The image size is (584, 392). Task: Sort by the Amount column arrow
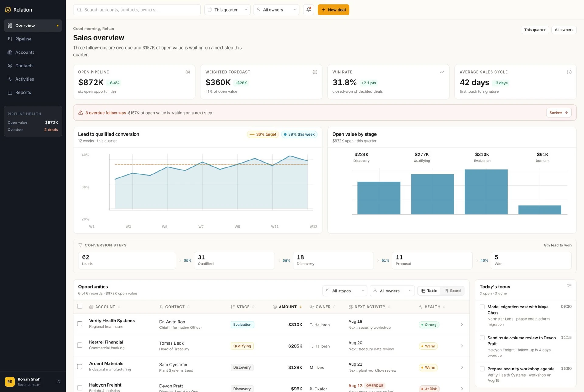click(x=301, y=307)
